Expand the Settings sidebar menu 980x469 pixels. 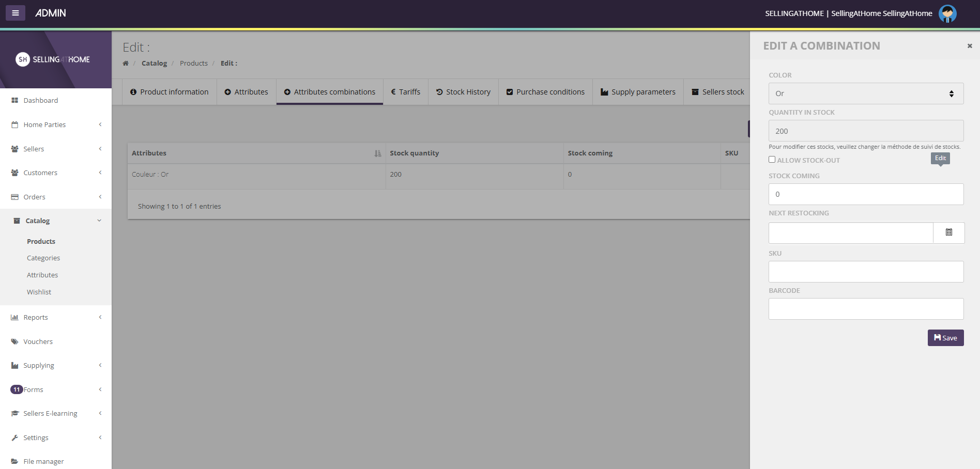point(36,437)
